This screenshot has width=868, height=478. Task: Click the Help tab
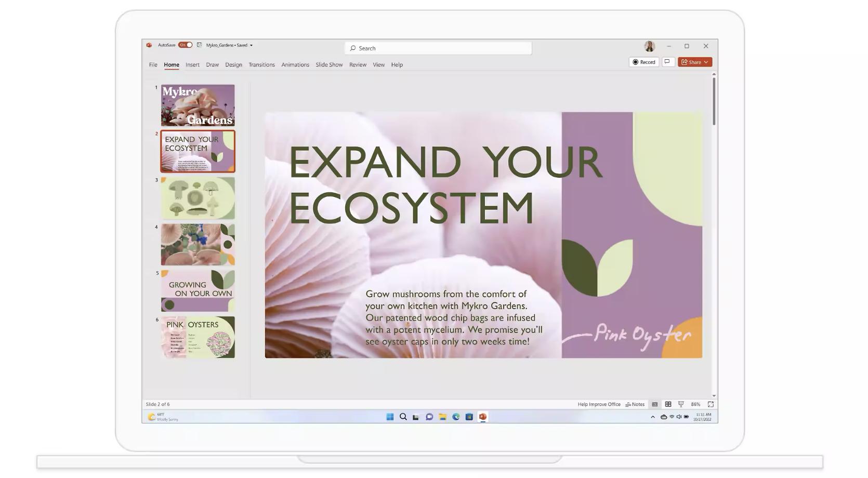[397, 65]
